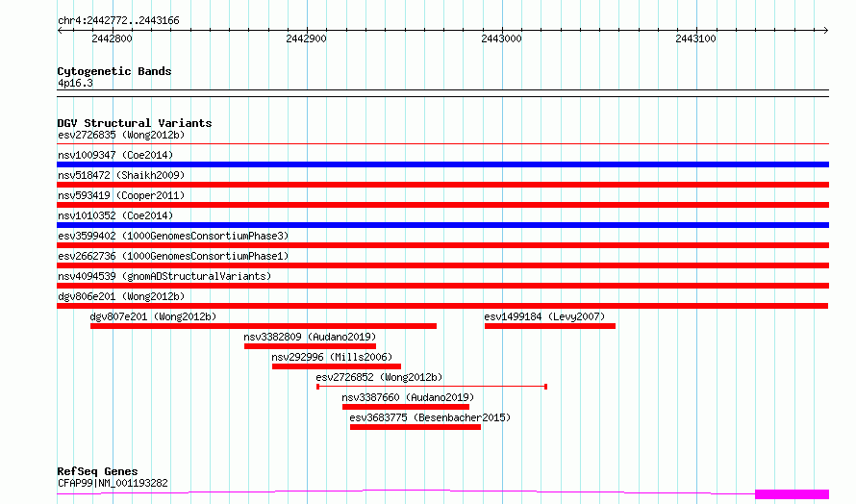
Task: Open the nsv518472 (Shaikh2009) variant label
Action: pos(121,175)
